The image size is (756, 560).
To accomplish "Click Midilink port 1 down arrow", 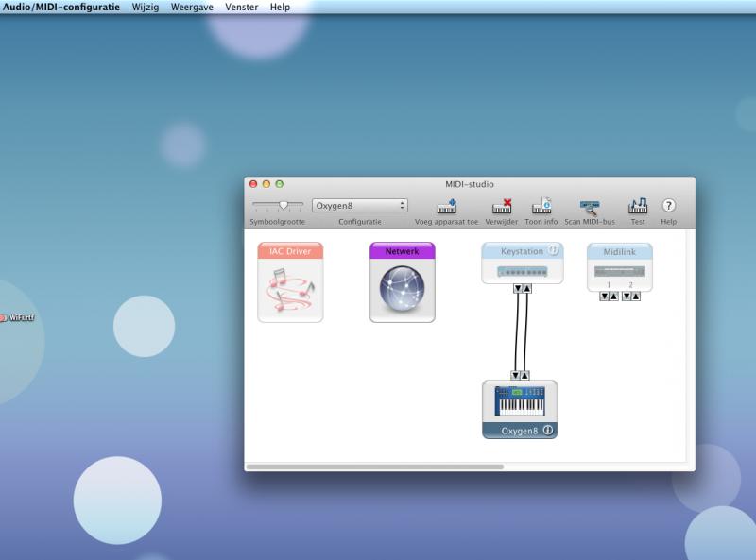I will click(x=604, y=297).
